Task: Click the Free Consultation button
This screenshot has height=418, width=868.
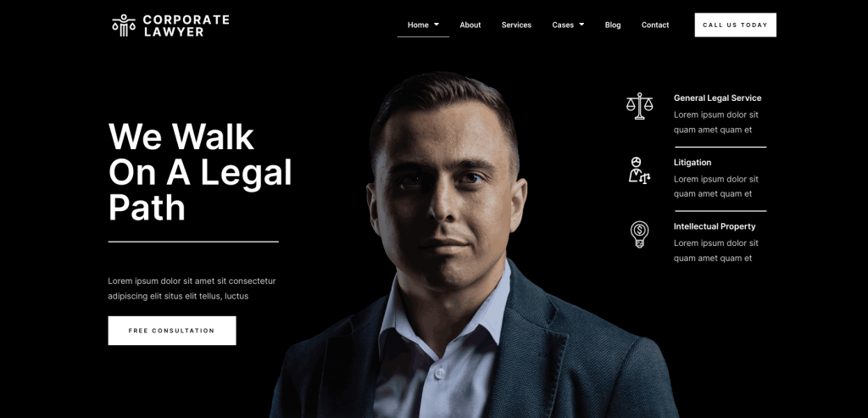Action: tap(172, 331)
